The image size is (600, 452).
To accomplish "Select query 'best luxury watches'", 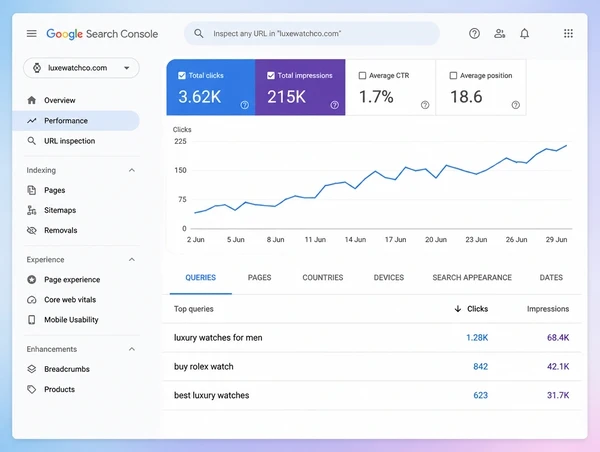I will [x=211, y=395].
